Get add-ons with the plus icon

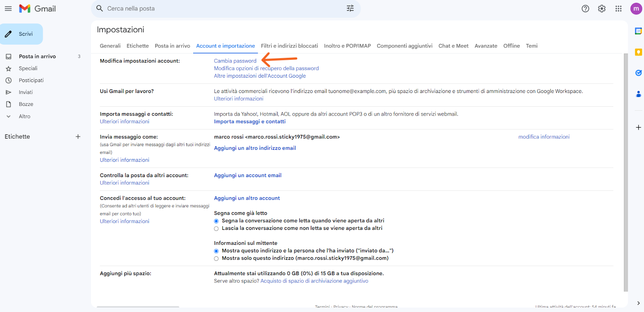[638, 127]
